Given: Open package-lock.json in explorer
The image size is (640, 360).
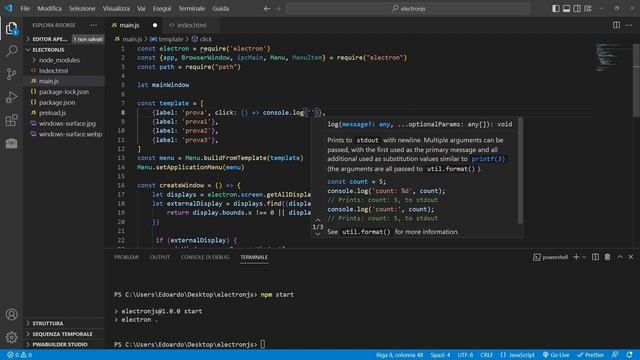Looking at the screenshot, I should (x=64, y=92).
